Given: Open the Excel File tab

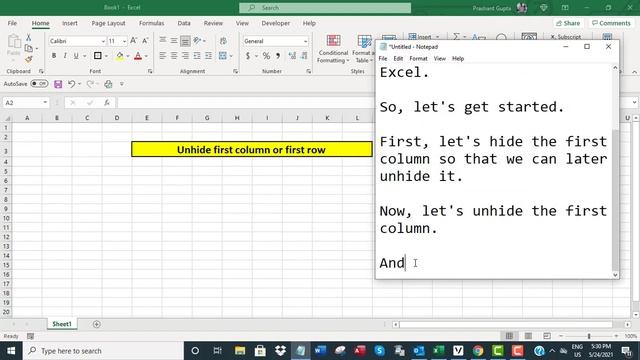Looking at the screenshot, I should tap(12, 23).
